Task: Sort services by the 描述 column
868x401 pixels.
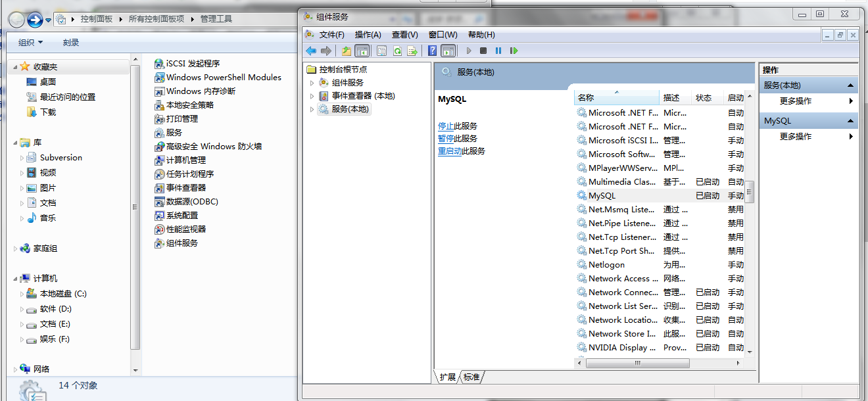Action: (675, 98)
